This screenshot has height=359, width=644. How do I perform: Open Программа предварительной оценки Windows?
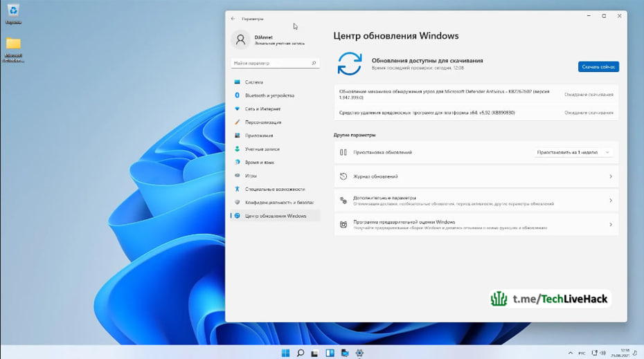click(x=476, y=224)
